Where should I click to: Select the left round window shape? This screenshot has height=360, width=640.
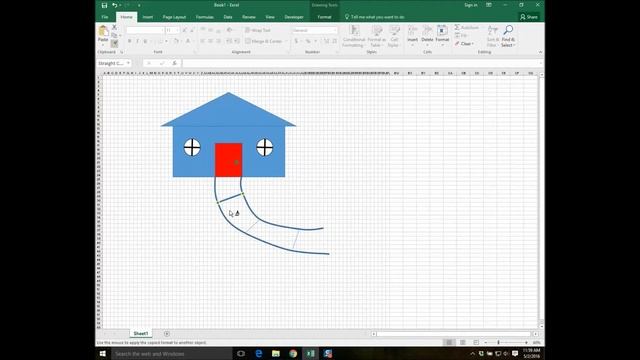192,147
